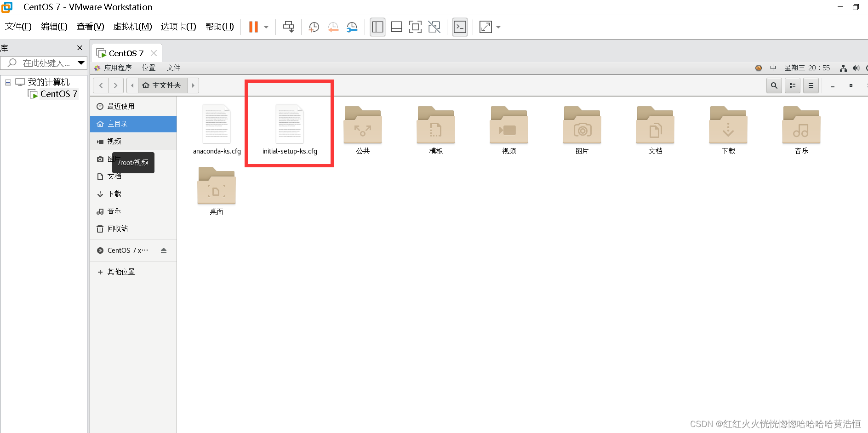Open the 应用程序 menu in CentOS
Viewport: 868px width, 433px height.
[118, 68]
